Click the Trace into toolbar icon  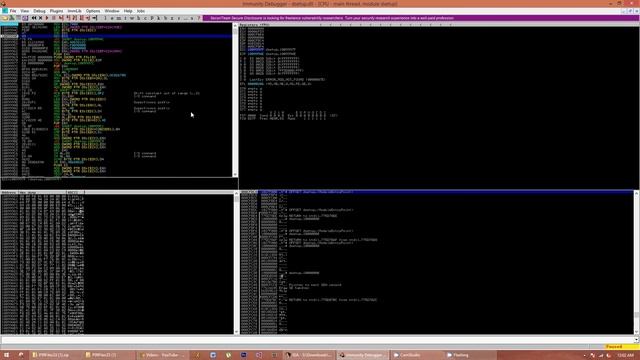74,18
